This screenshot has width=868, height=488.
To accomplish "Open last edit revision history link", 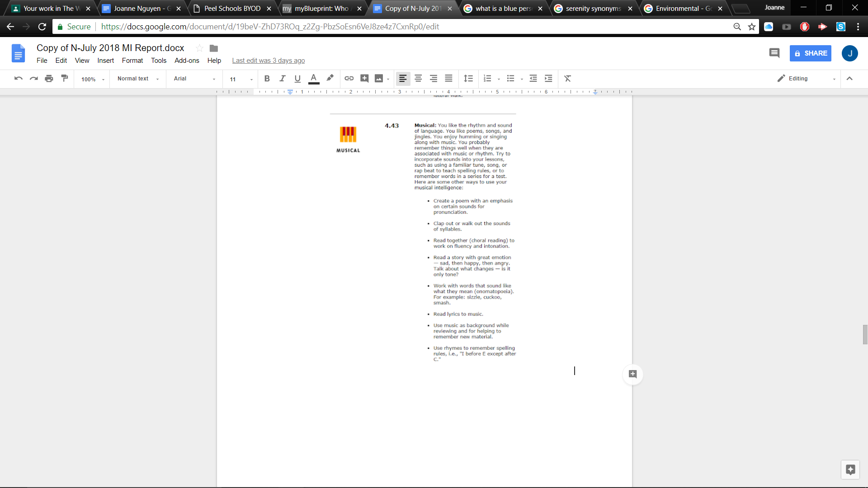I will [x=269, y=61].
